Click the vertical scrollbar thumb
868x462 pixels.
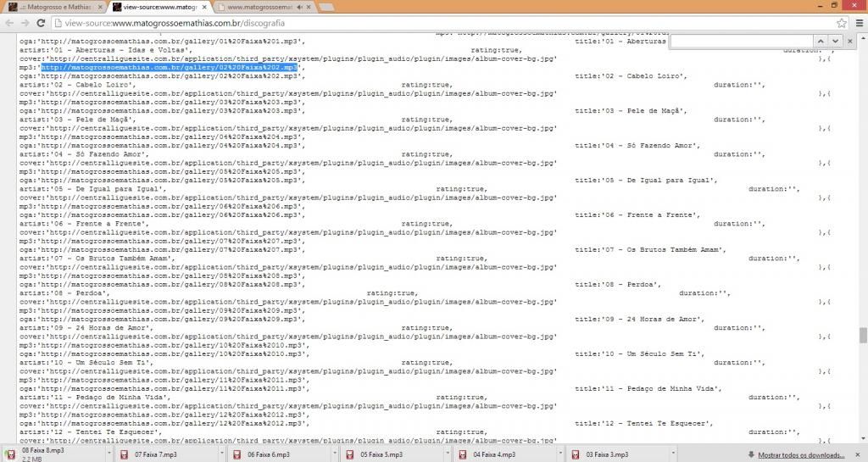[863, 336]
